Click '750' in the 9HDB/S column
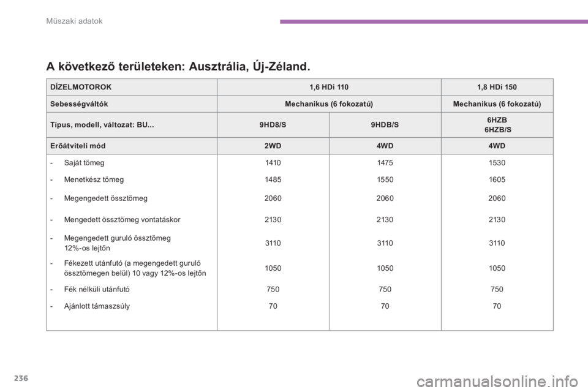The height and width of the screenshot is (392, 588). 385,289
